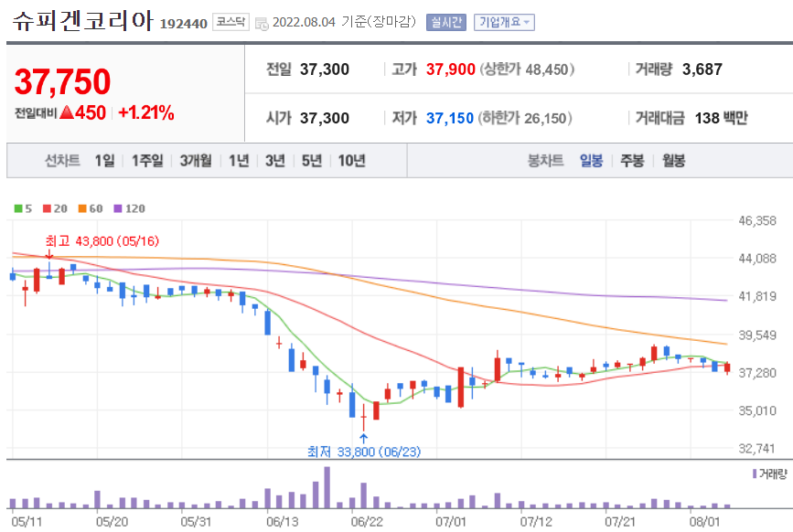Open the 기업개요 dropdown
Screen dimensions: 793x532
tap(504, 22)
